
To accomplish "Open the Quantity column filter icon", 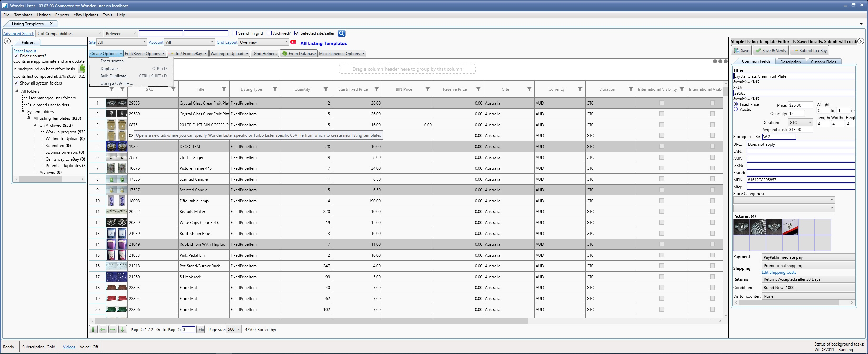I will (x=326, y=89).
